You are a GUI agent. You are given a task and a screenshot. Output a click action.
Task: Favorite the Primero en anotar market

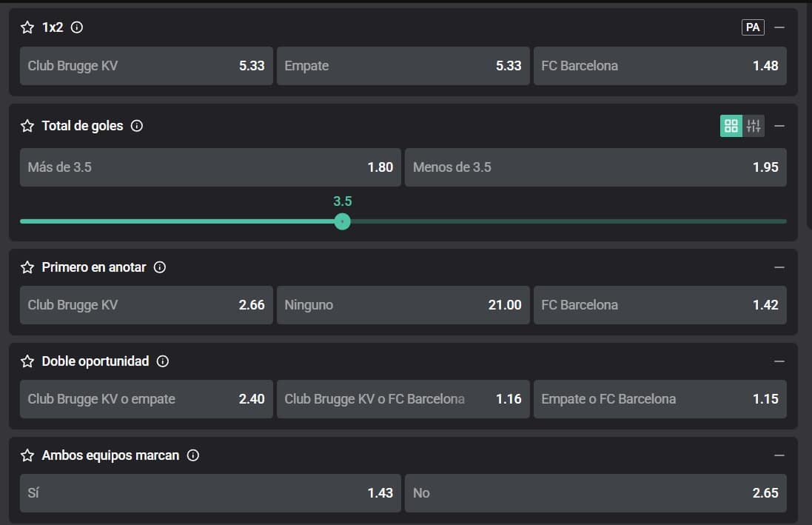click(27, 267)
